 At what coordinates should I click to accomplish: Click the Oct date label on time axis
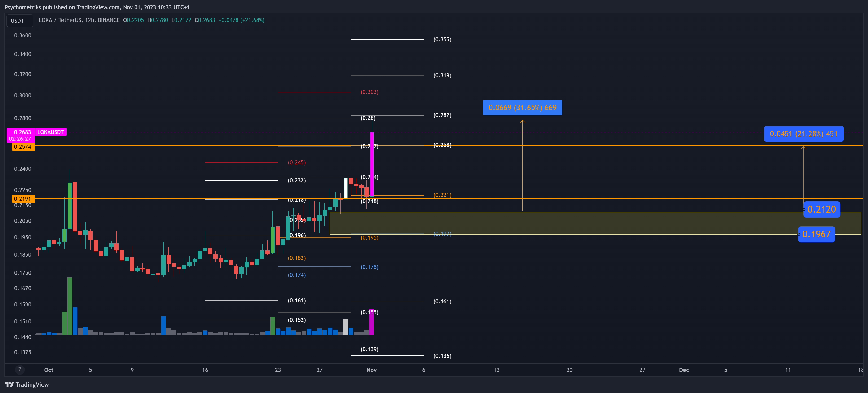coord(49,370)
